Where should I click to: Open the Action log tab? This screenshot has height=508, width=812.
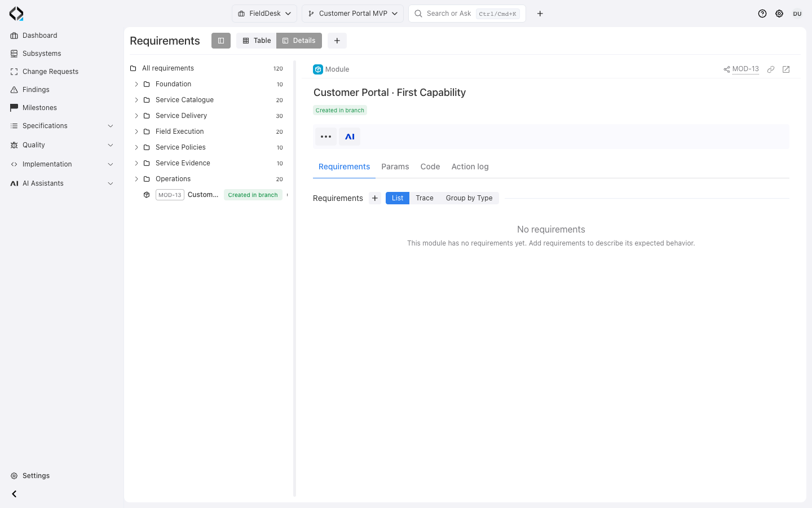point(470,167)
